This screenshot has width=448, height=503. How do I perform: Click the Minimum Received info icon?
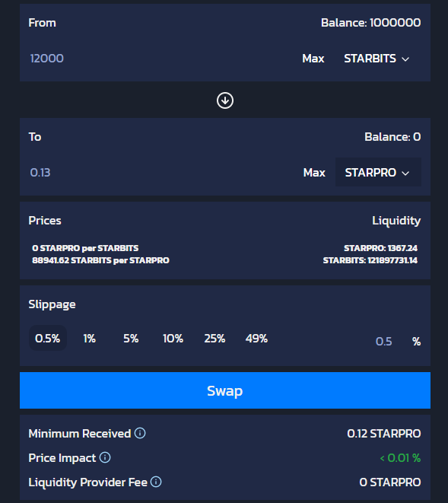coord(140,433)
